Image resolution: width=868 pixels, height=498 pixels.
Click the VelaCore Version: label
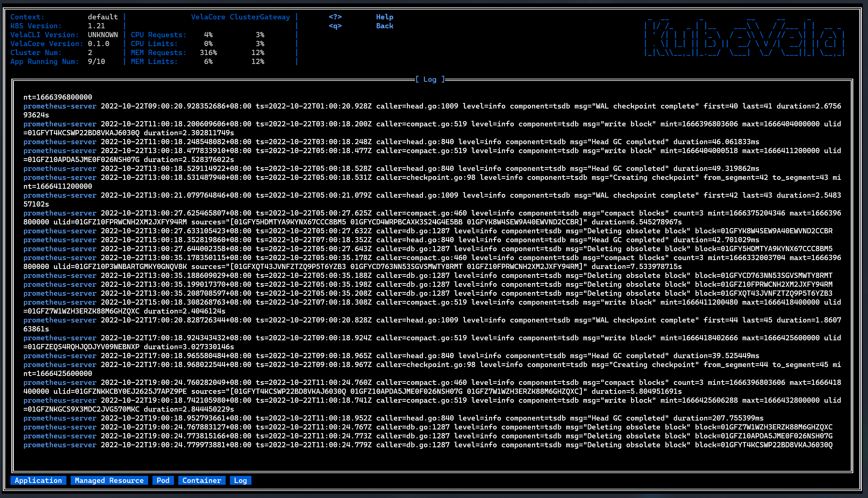point(46,43)
